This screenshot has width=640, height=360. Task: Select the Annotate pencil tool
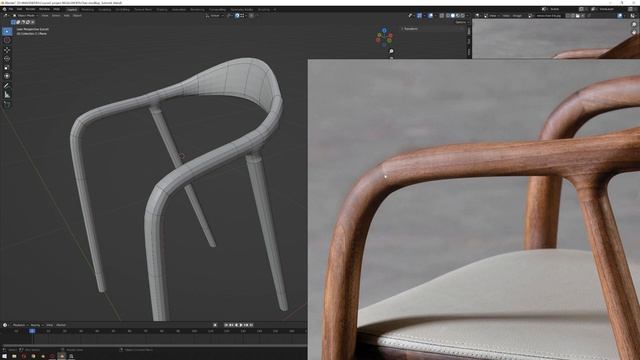7,86
